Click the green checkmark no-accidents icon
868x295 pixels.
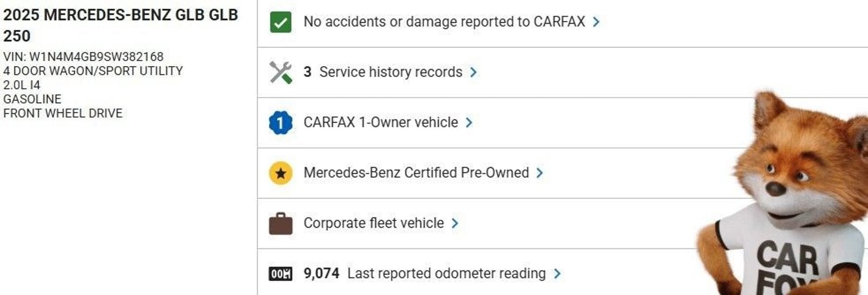click(280, 22)
